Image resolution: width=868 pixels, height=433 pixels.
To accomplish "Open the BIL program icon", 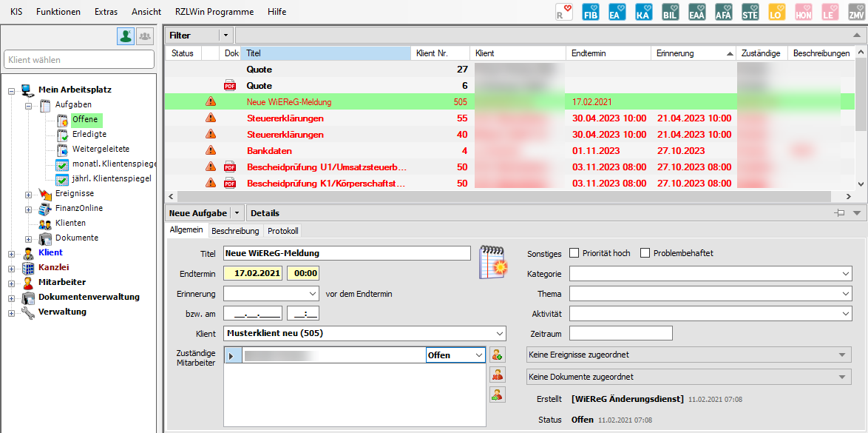I will pyautogui.click(x=670, y=13).
